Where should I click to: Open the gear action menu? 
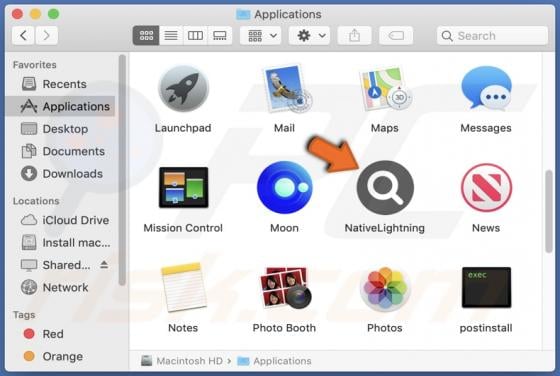click(x=309, y=35)
